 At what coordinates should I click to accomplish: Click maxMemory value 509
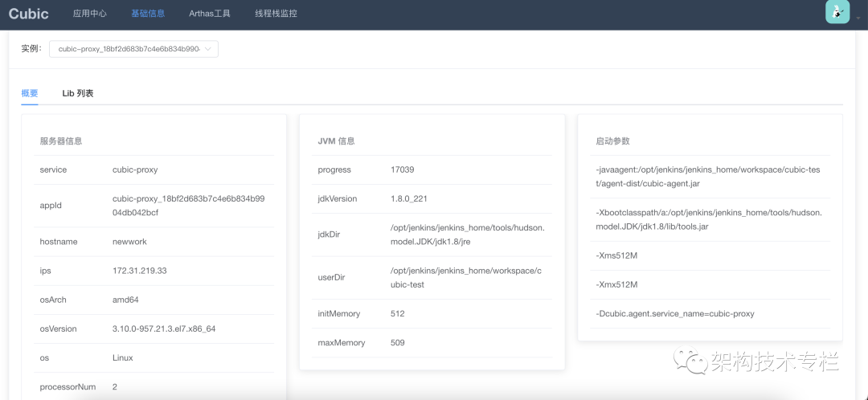click(398, 342)
